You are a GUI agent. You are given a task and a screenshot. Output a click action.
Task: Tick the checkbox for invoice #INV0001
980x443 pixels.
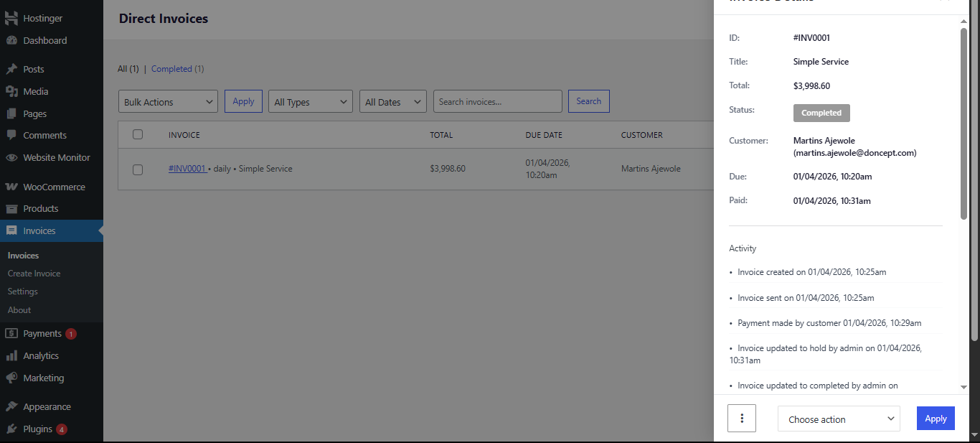138,169
